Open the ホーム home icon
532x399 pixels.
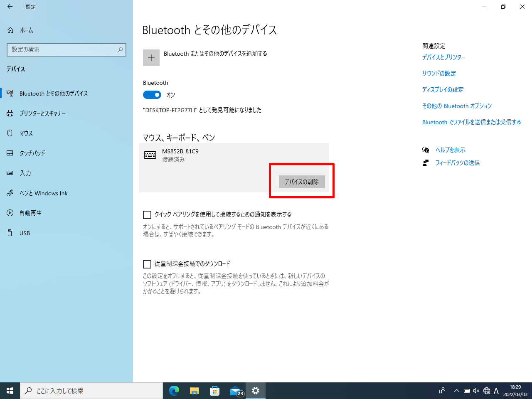10,30
